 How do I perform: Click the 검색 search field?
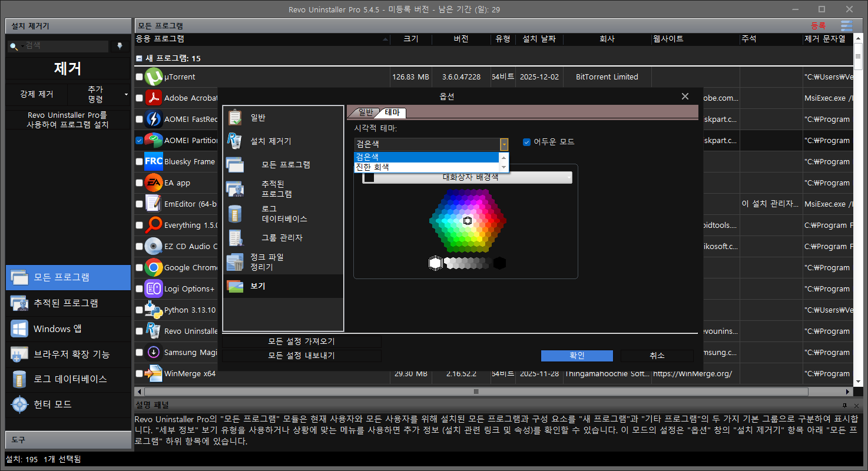coord(66,46)
